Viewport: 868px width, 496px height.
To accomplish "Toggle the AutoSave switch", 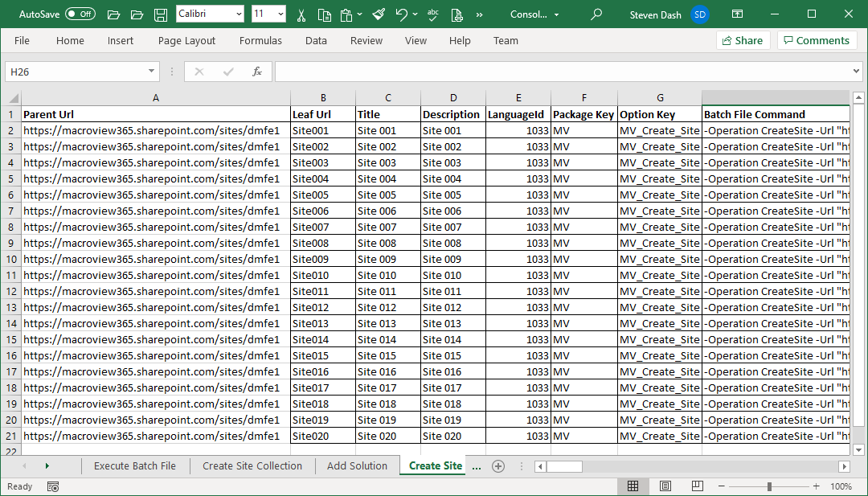I will point(80,14).
